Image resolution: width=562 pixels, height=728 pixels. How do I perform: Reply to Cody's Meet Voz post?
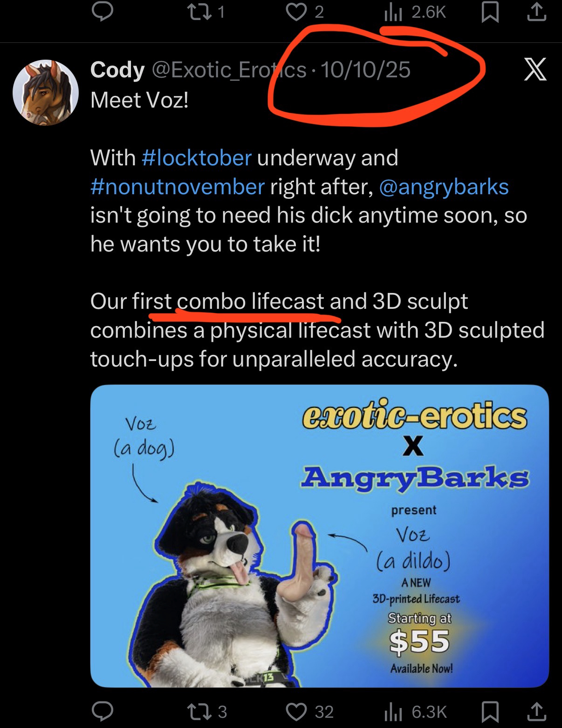click(x=102, y=711)
